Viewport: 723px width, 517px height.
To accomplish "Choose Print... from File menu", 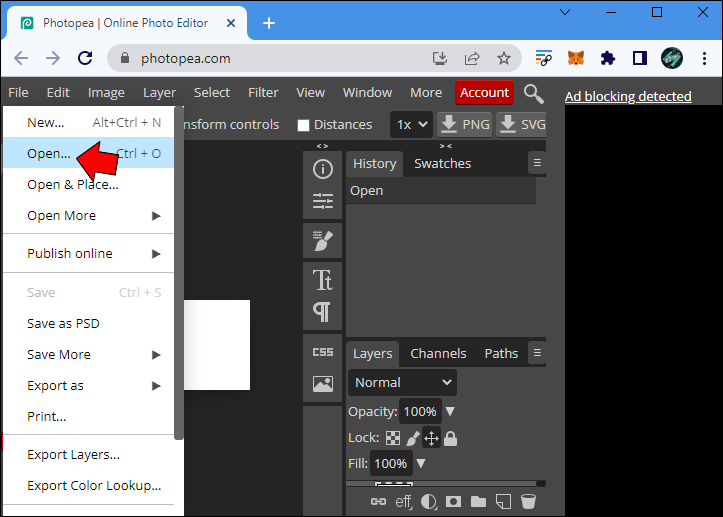I will [x=89, y=416].
